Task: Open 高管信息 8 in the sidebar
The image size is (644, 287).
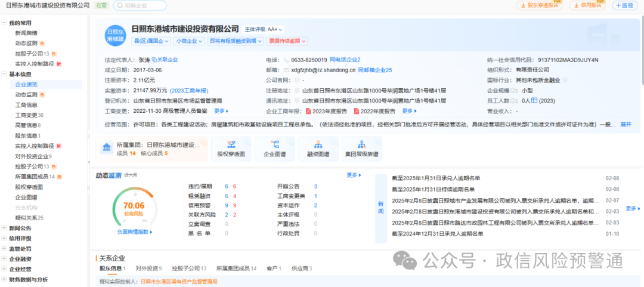Action: pyautogui.click(x=28, y=125)
